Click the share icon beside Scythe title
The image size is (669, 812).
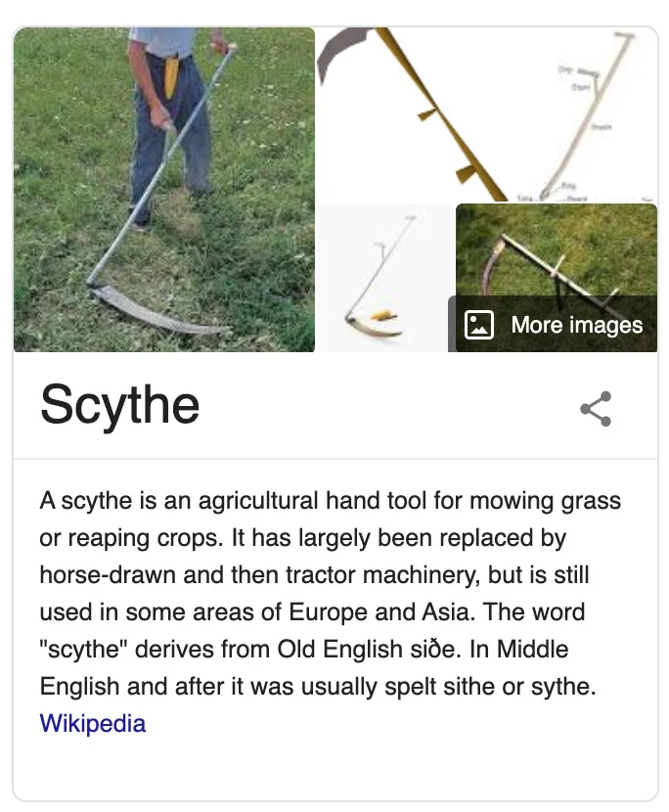pyautogui.click(x=596, y=409)
